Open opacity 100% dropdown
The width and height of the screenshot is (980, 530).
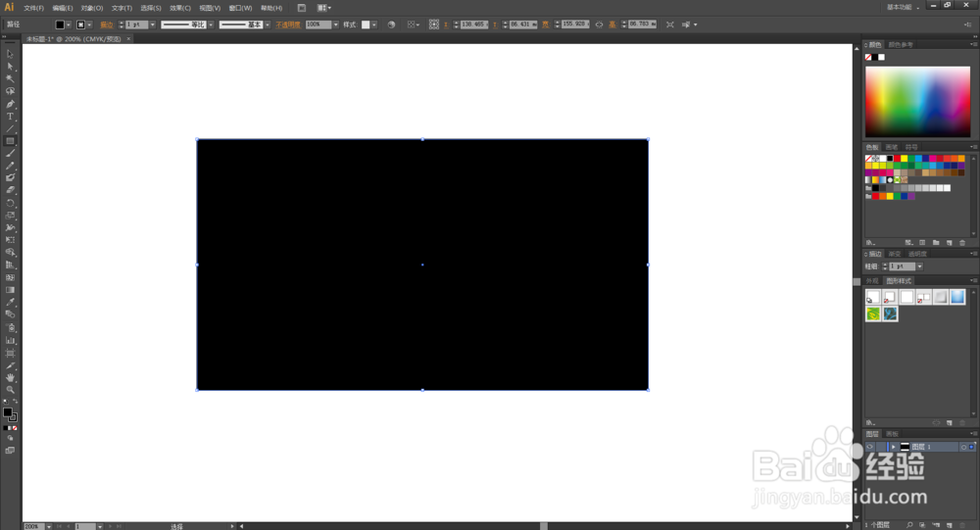335,24
